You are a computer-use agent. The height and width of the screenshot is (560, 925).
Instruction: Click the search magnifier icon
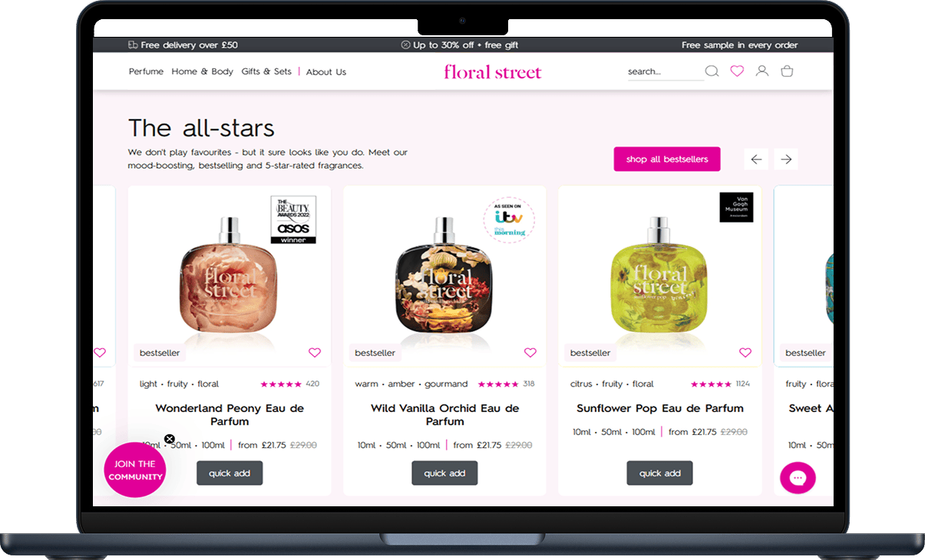[712, 71]
